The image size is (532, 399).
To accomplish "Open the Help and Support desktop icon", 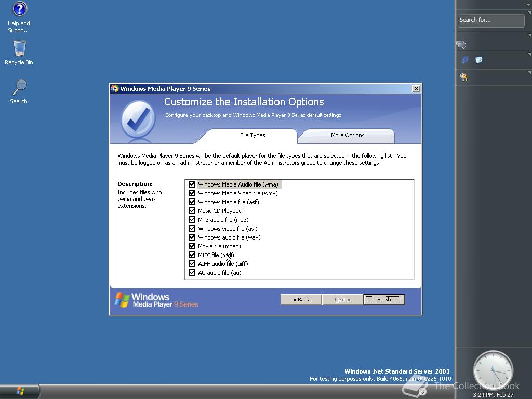I will (19, 17).
